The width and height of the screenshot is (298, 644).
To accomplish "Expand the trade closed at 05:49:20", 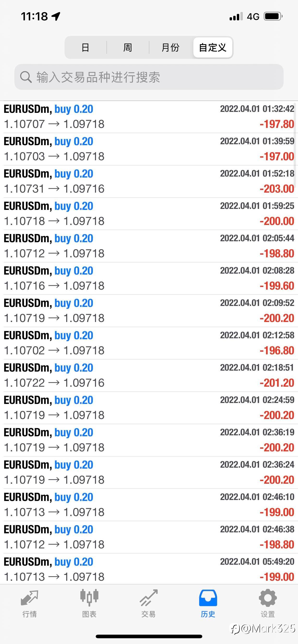I will tap(149, 569).
